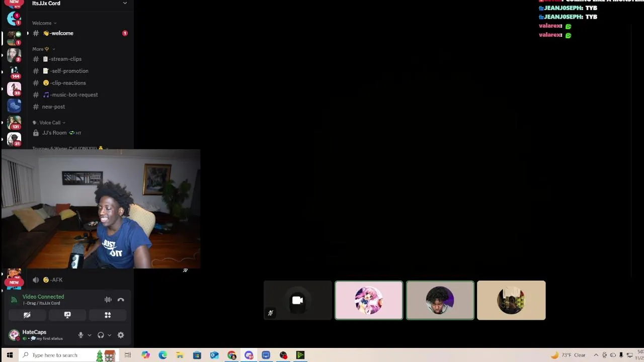Open server icon with 2 badge
This screenshot has width=644, height=362.
(14, 55)
